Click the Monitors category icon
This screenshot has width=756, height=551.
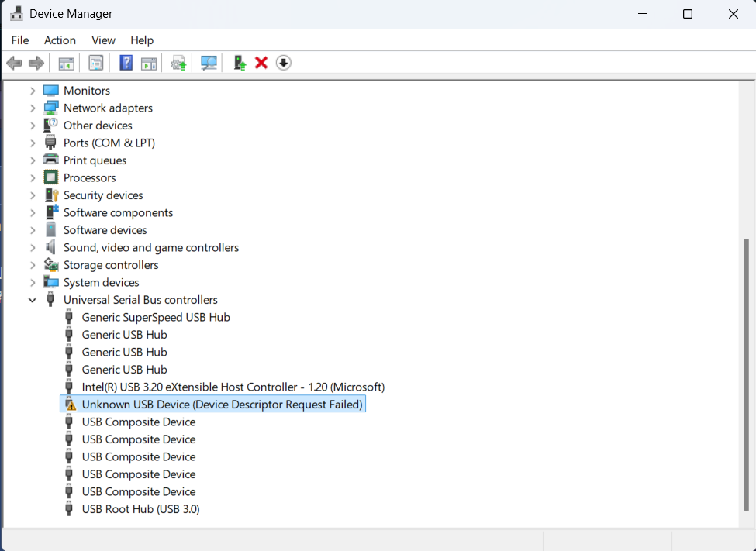point(50,90)
